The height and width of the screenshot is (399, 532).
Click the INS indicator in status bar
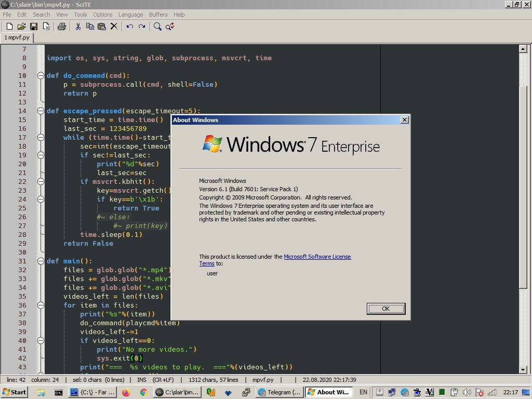coord(141,380)
